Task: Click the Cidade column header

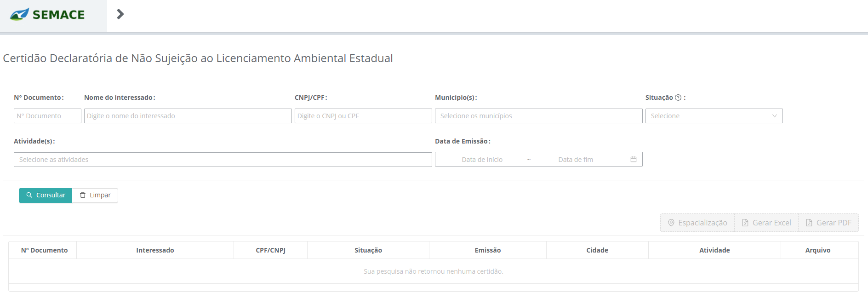Action: 597,250
